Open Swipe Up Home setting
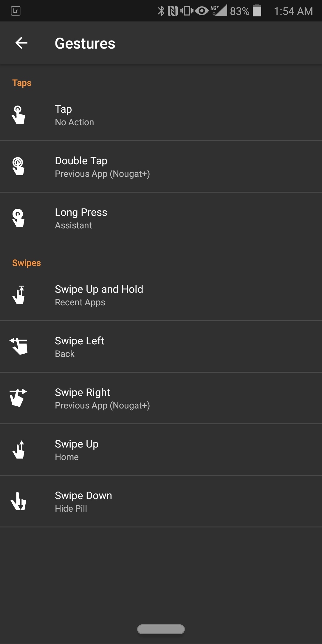 pyautogui.click(x=161, y=450)
